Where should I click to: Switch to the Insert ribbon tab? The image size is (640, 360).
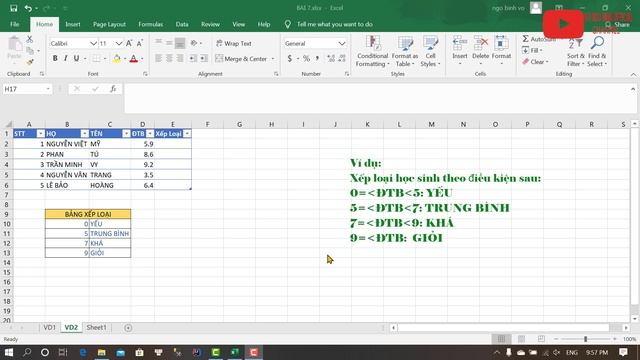click(73, 24)
